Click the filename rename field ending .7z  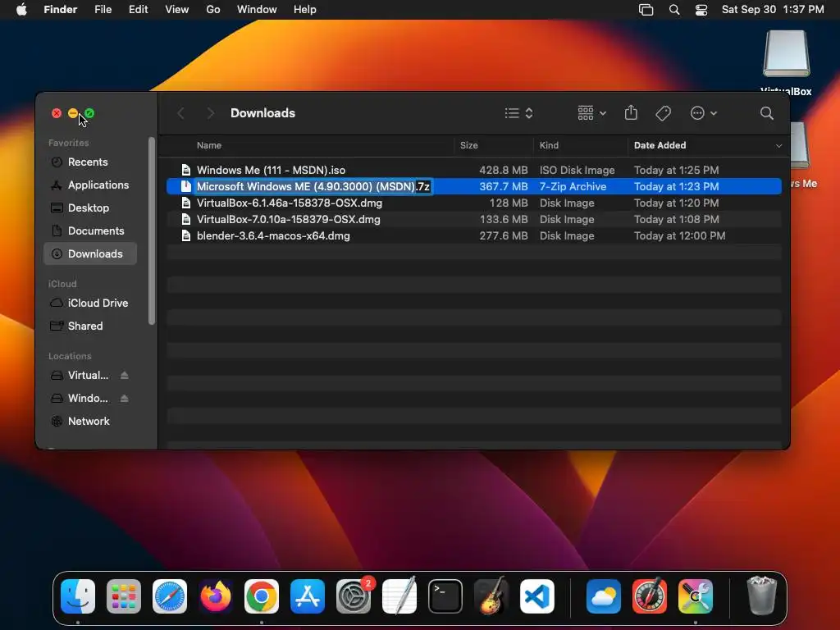(x=313, y=187)
